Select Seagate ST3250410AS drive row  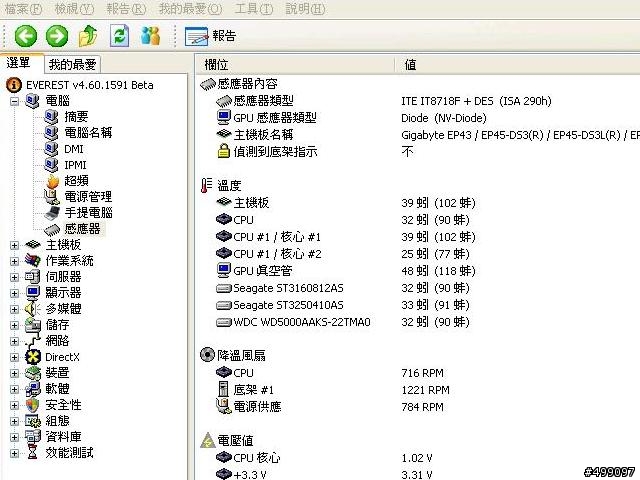tap(418, 305)
